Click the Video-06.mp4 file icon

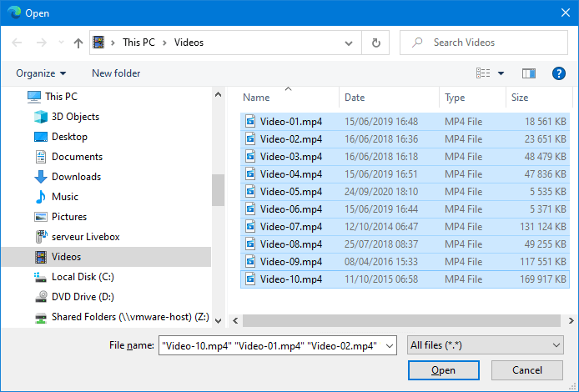pos(250,209)
